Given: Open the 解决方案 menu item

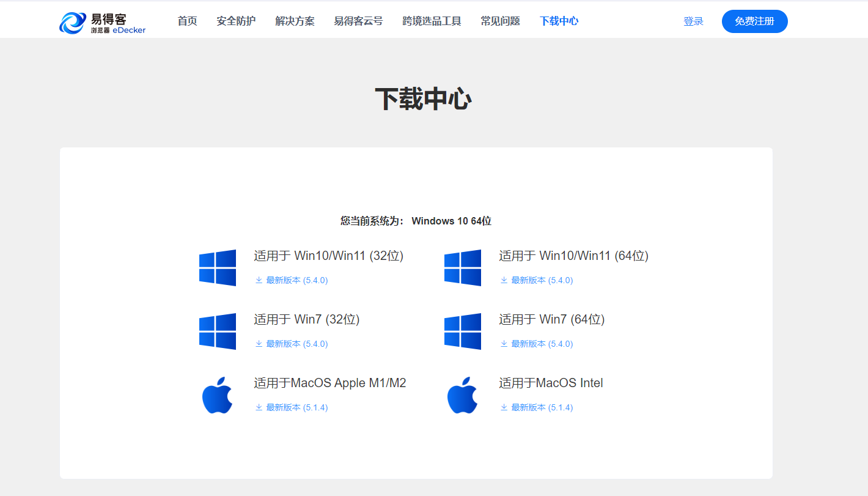Looking at the screenshot, I should pyautogui.click(x=295, y=21).
